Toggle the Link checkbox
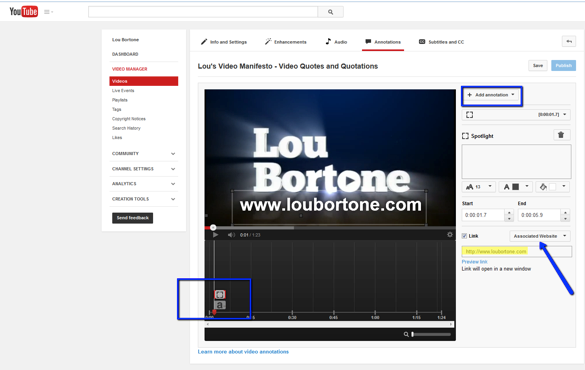 click(x=464, y=236)
